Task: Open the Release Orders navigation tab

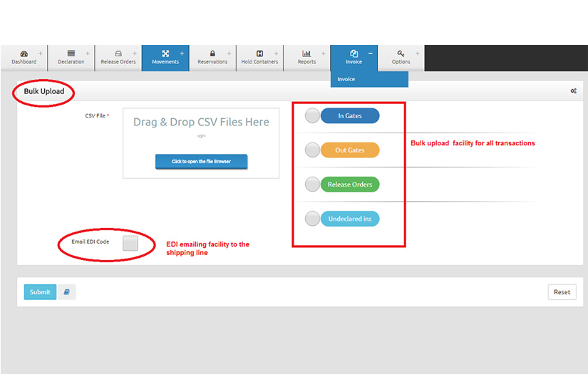Action: tap(118, 58)
